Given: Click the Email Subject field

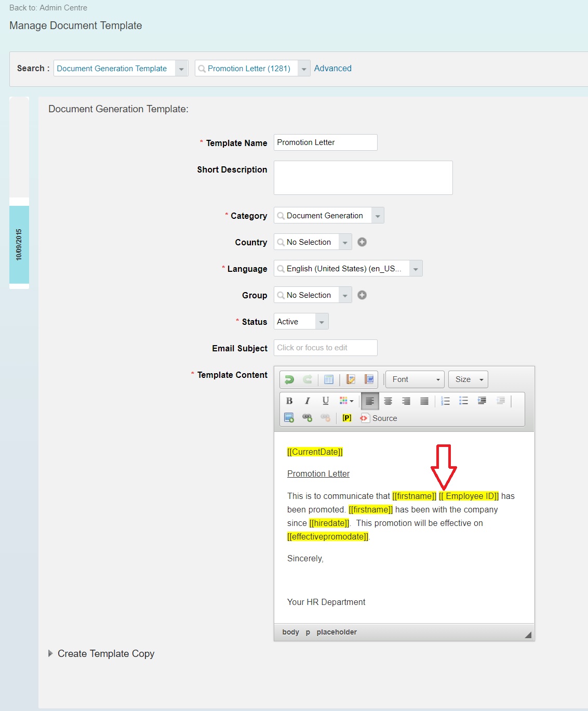Looking at the screenshot, I should 326,348.
